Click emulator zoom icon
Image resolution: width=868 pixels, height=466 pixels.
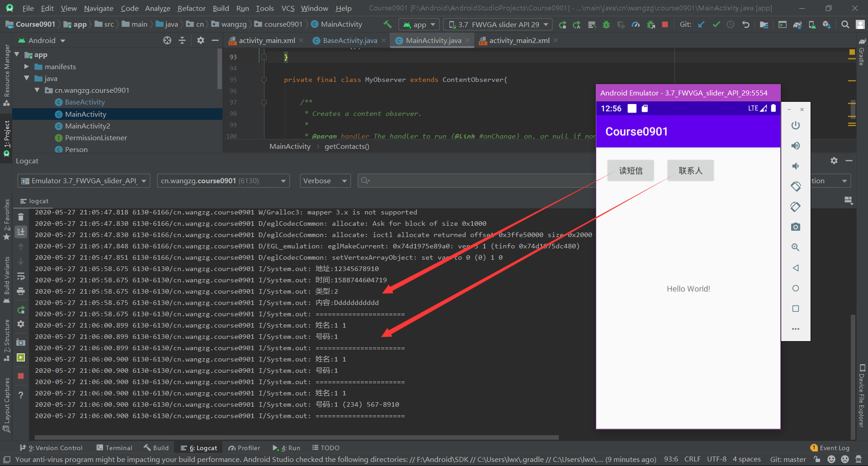click(x=796, y=247)
